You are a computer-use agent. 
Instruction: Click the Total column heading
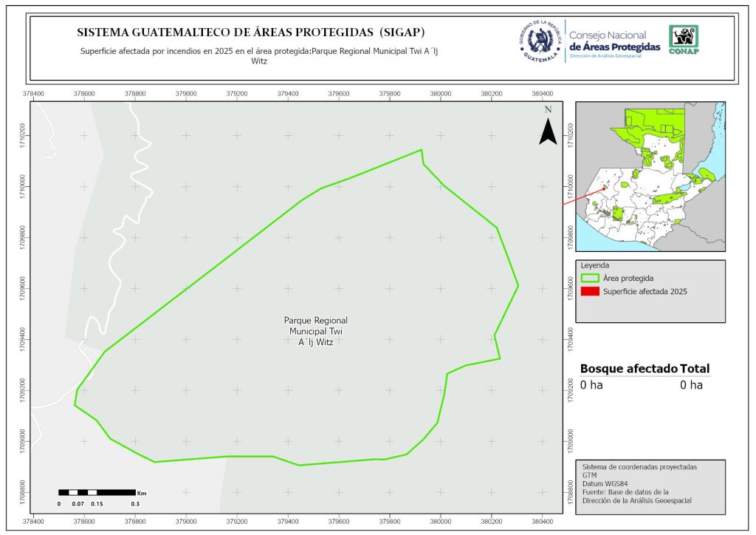point(695,369)
